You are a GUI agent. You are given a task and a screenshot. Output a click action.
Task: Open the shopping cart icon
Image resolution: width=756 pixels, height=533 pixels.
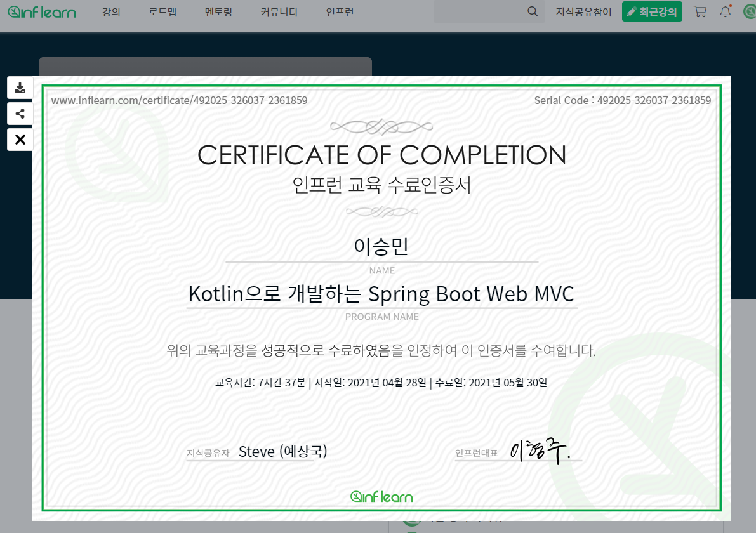(700, 11)
